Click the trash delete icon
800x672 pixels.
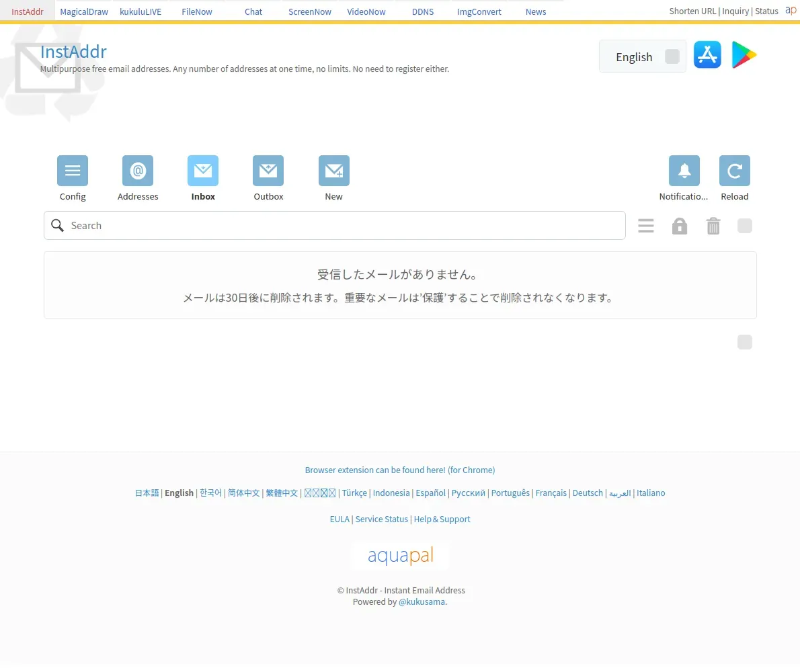tap(713, 226)
